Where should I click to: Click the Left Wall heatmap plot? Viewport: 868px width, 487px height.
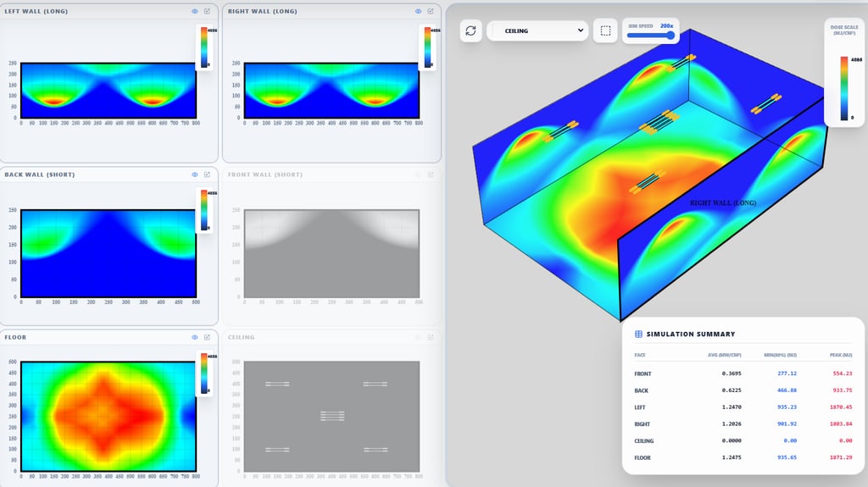pos(108,91)
